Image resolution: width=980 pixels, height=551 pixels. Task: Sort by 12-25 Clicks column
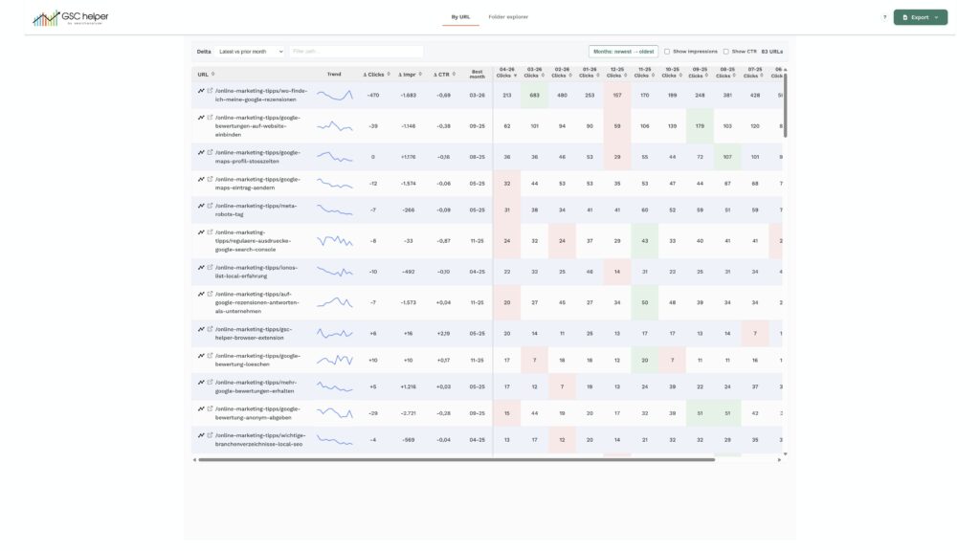pos(617,73)
